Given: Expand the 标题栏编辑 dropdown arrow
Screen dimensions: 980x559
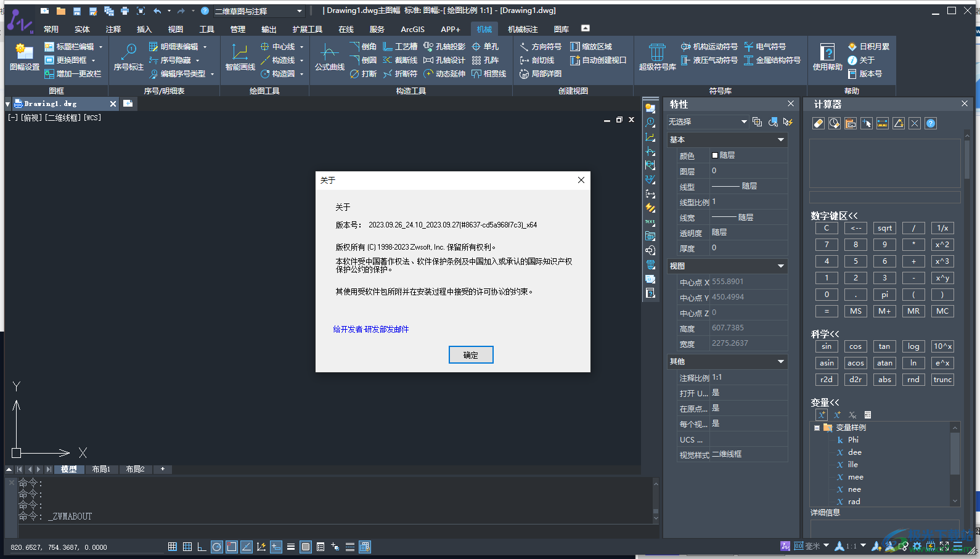Looking at the screenshot, I should (x=100, y=47).
